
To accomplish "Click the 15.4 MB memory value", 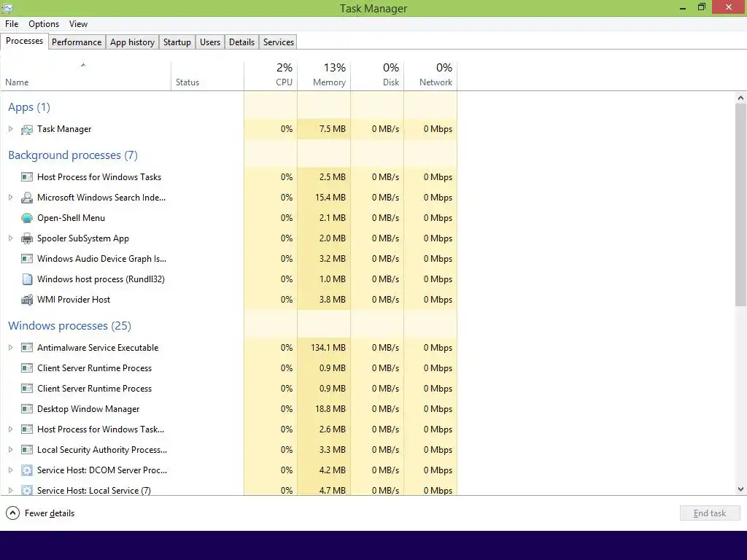I will [330, 198].
